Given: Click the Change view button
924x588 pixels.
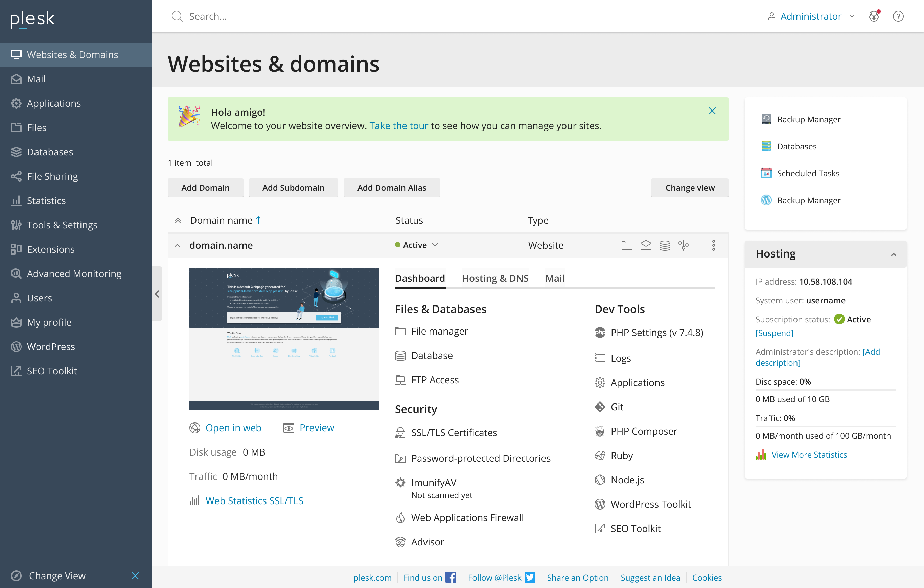Looking at the screenshot, I should coord(690,188).
